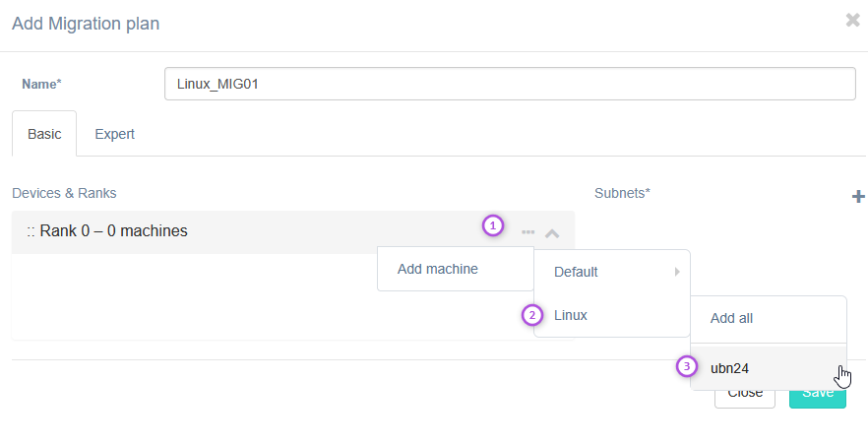Open the three-dots menu on Rank 0
Screen dimensions: 868x444
point(528,232)
